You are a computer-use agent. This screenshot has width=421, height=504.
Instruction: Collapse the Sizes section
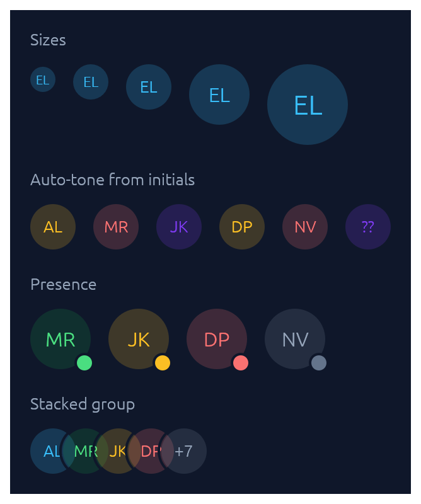(x=49, y=39)
